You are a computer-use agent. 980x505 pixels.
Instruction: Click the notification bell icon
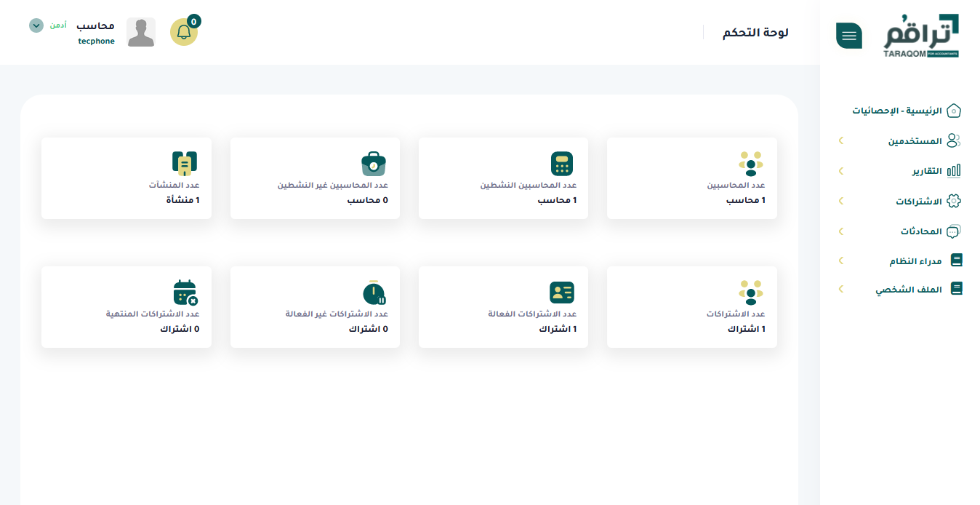184,32
